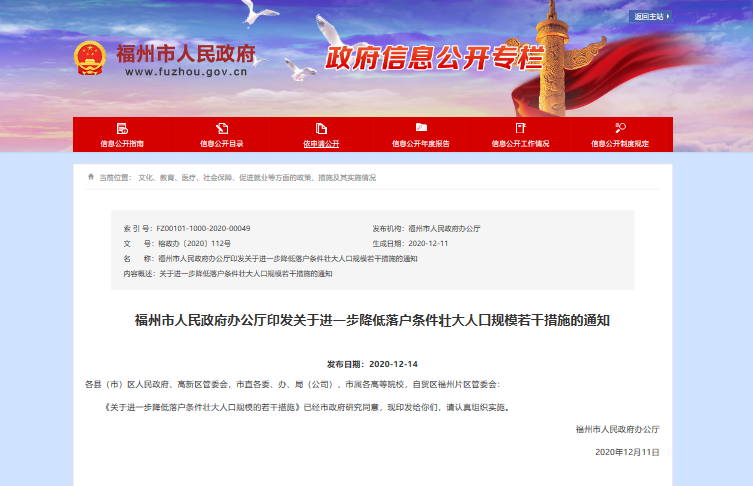Click the 福州市人民政府 site title

(x=186, y=54)
